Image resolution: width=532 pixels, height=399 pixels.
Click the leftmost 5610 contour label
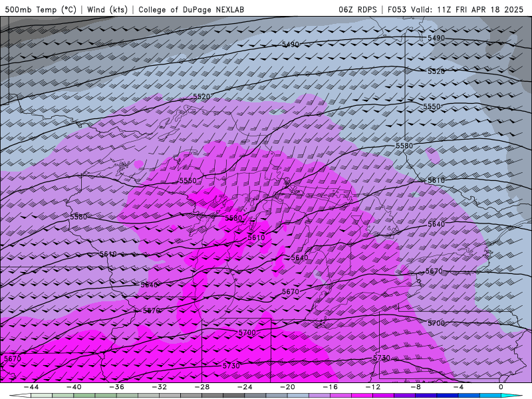pos(108,254)
